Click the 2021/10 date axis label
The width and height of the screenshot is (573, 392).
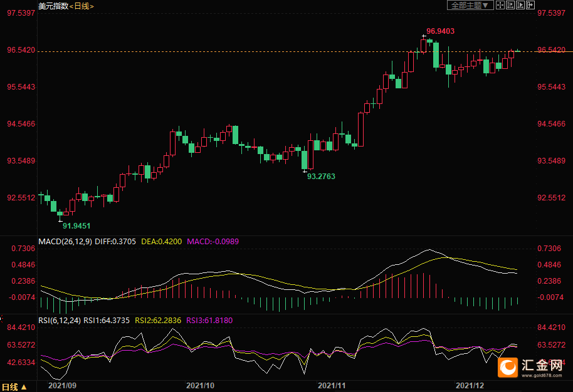pos(200,386)
